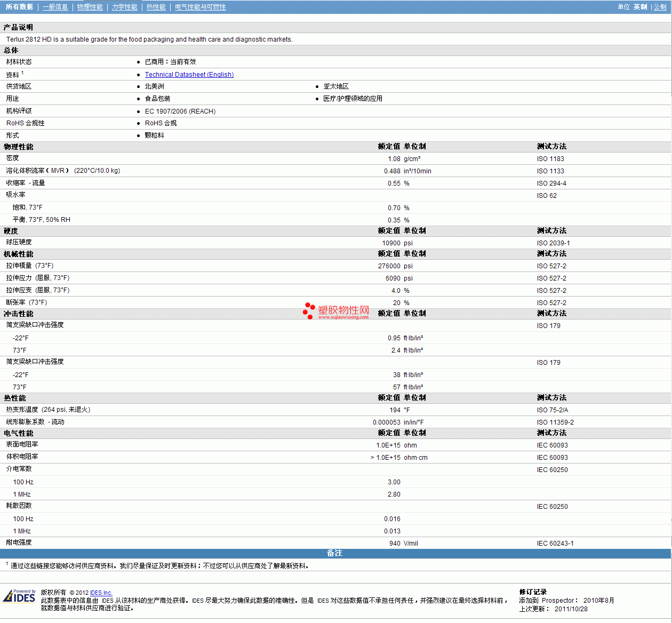Click the value 940 V/mil
Image resolution: width=672 pixels, height=623 pixels.
[404, 544]
